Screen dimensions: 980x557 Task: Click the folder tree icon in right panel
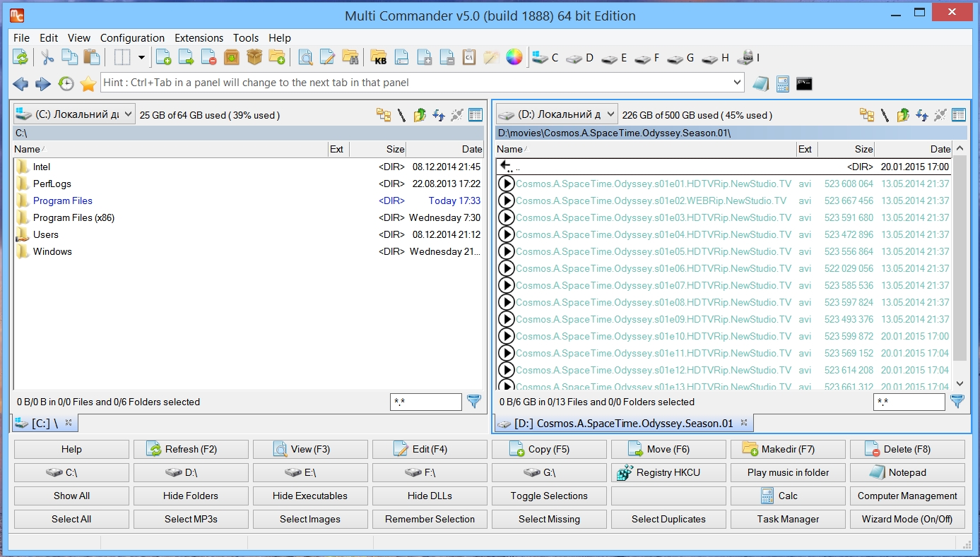click(x=867, y=115)
